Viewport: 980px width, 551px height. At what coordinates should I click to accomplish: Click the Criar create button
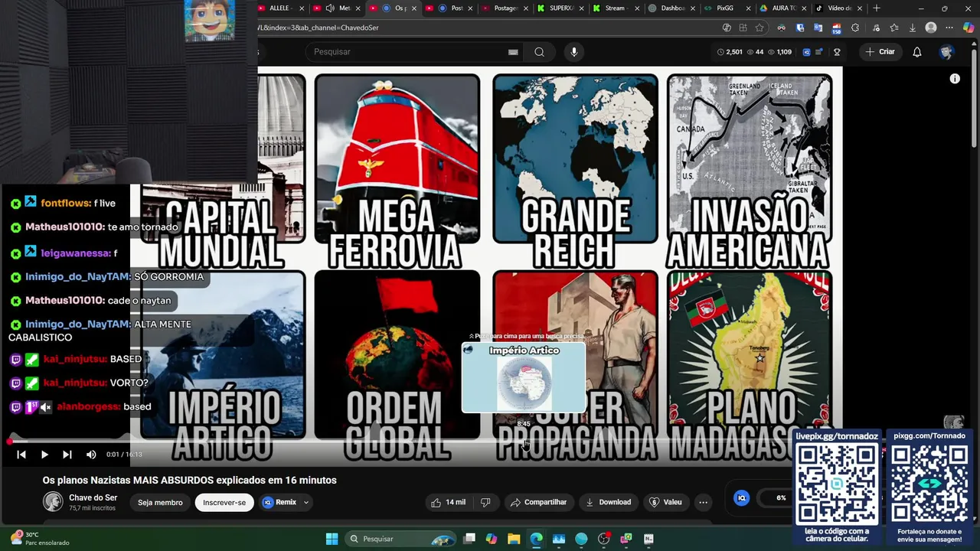(880, 51)
